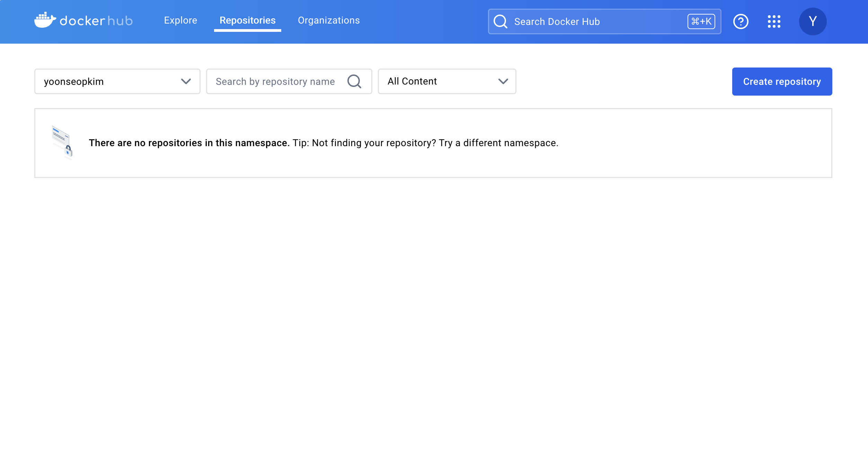Open the Y user avatar menu
The height and width of the screenshot is (462, 868).
813,21
